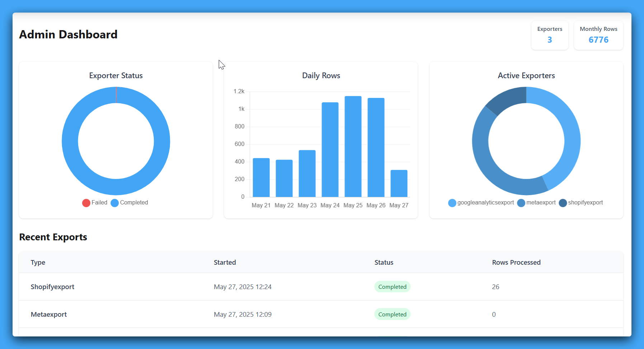Click the Completed badge on the Shopifyexport row
The height and width of the screenshot is (349, 644).
pyautogui.click(x=392, y=287)
